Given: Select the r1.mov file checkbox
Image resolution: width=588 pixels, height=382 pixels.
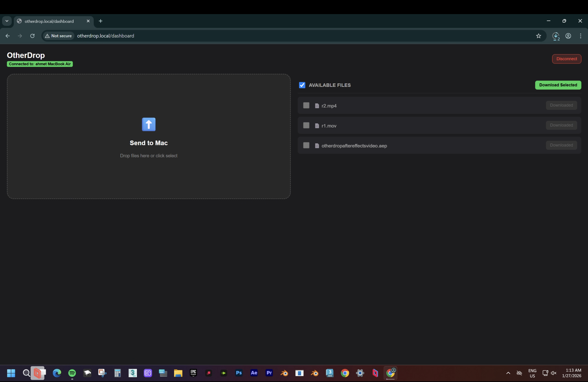Looking at the screenshot, I should (306, 125).
